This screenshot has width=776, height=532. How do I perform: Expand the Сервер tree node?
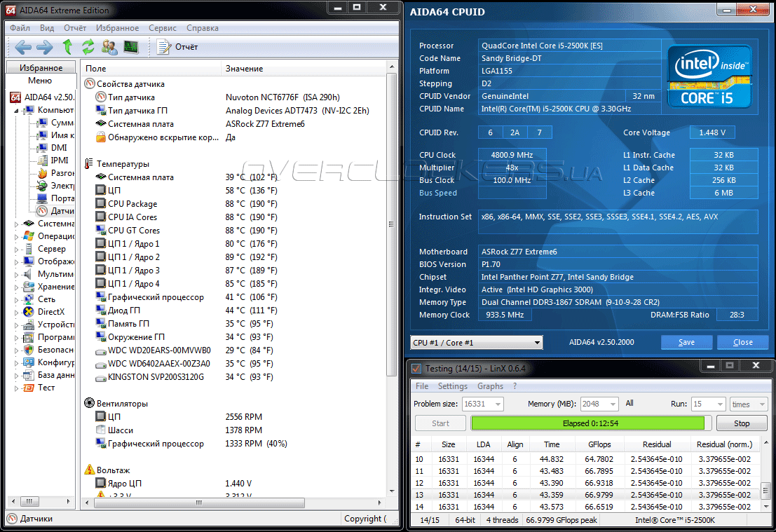(17, 249)
